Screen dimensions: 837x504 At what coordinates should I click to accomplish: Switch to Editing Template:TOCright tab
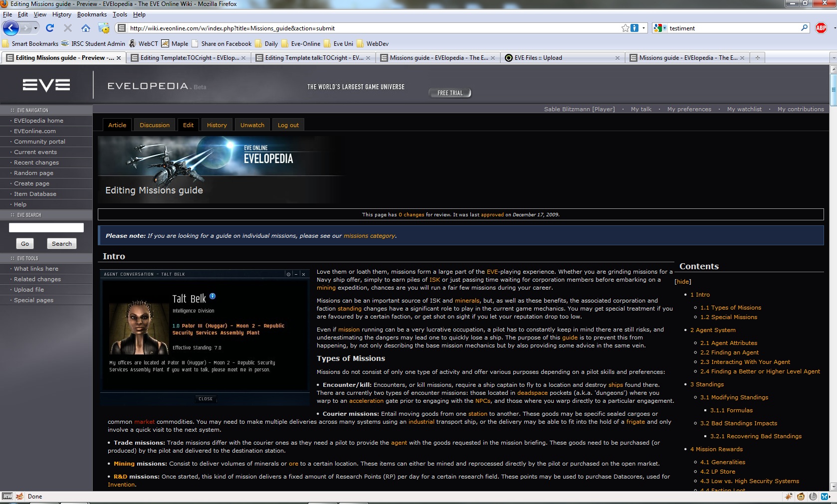point(189,58)
